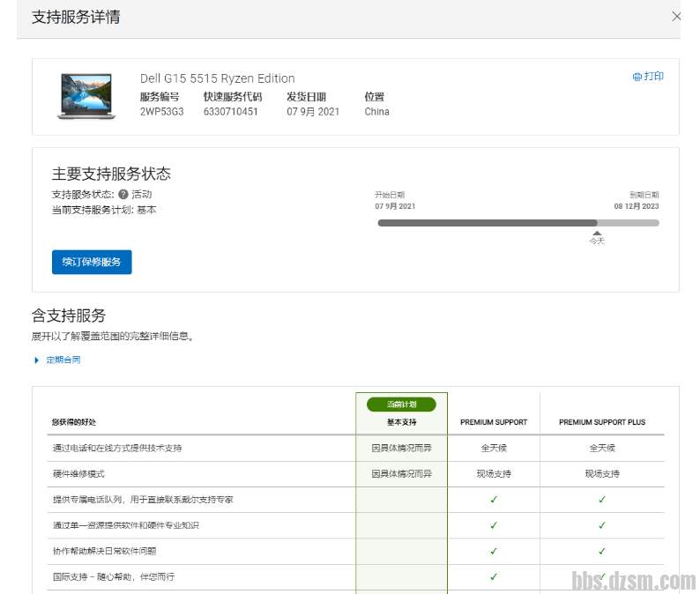Click the express service code 6330710451

(230, 112)
